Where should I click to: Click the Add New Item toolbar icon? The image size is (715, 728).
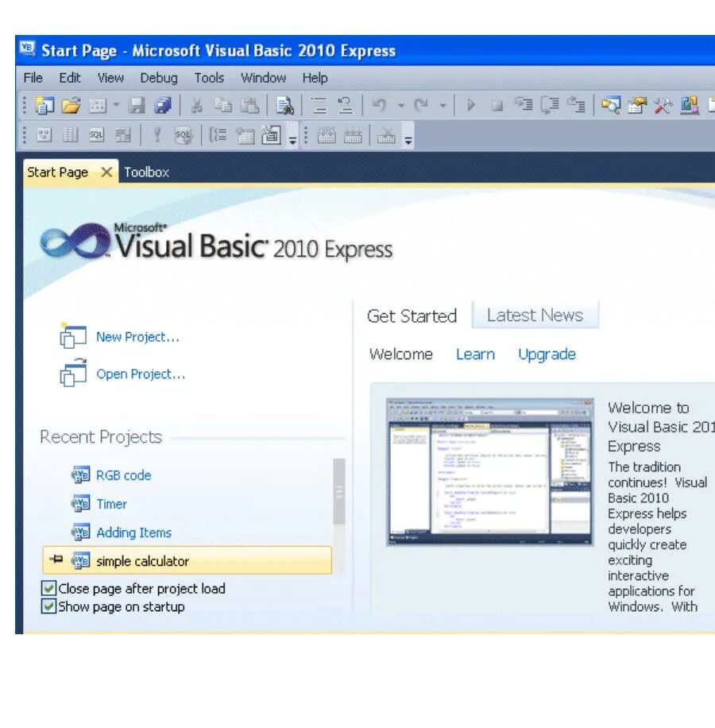[98, 106]
